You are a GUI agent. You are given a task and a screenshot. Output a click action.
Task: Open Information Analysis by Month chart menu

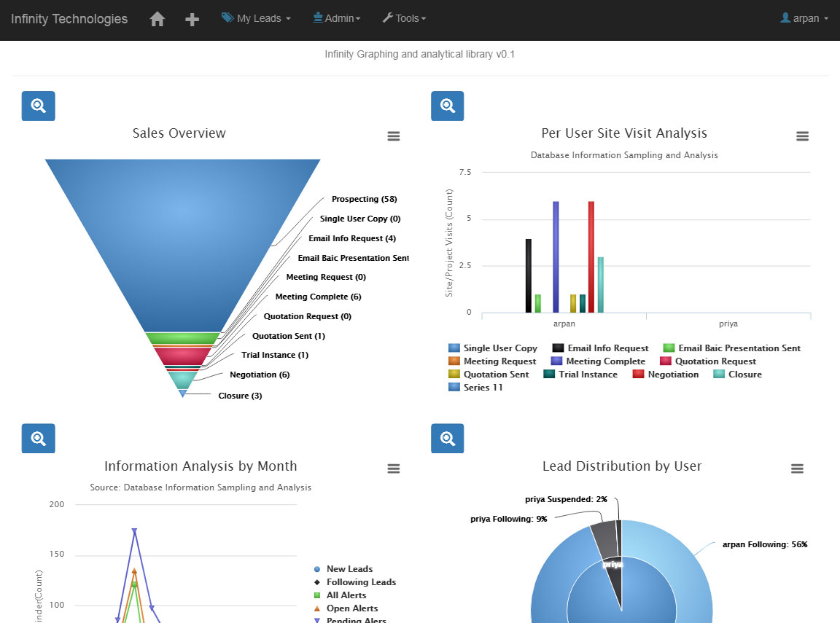click(x=394, y=469)
